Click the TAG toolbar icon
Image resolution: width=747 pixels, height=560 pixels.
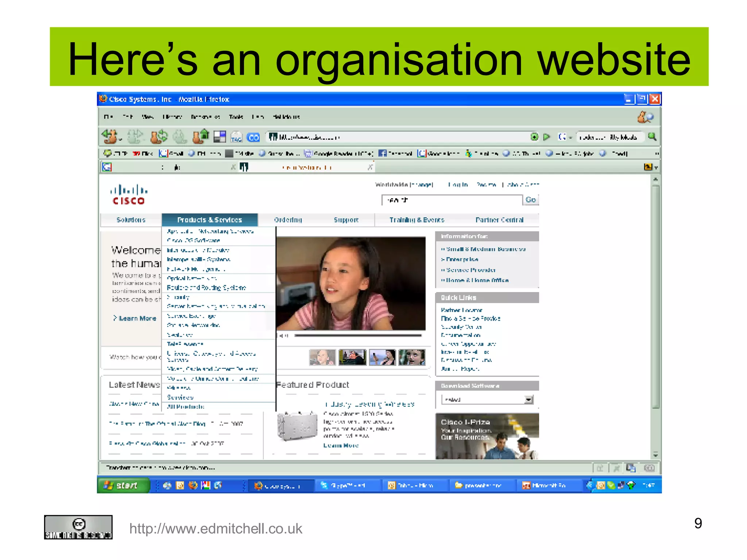[x=236, y=137]
